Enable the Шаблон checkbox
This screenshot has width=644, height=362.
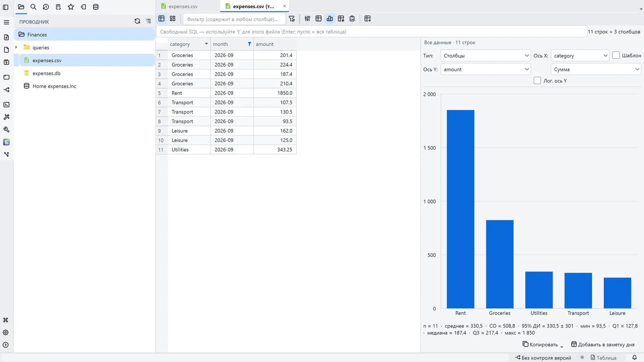616,56
